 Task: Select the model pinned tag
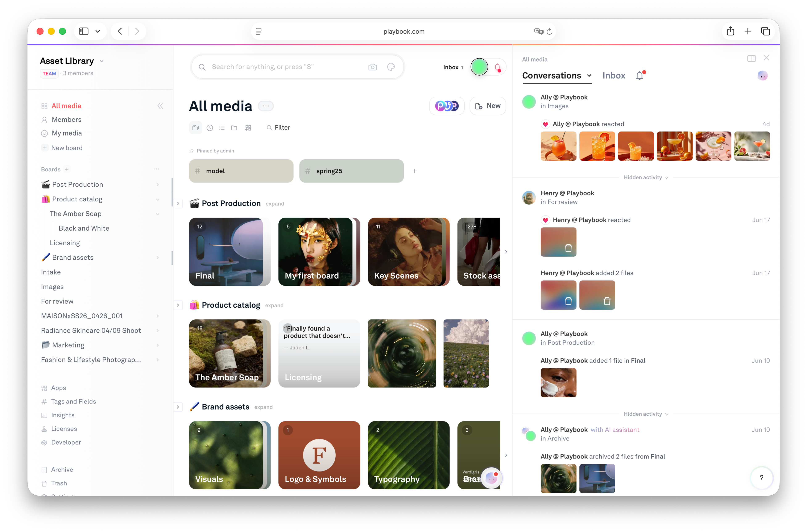click(x=241, y=171)
